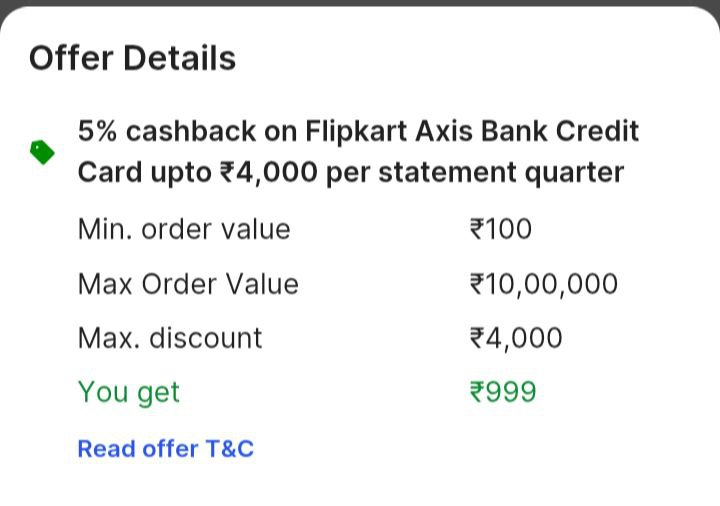Tap the green You get label
The width and height of the screenshot is (720, 506).
click(x=128, y=392)
